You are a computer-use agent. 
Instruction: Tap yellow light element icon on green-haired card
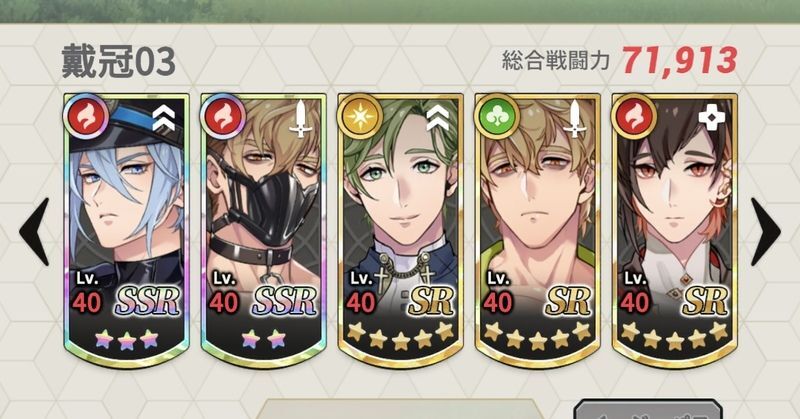360,116
